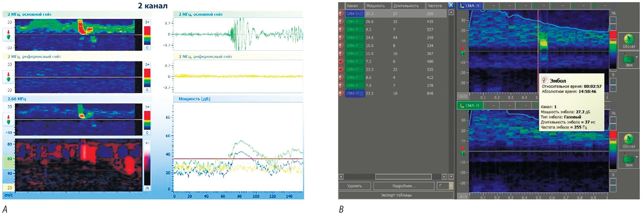Open the Подробнее... details button

403,186
